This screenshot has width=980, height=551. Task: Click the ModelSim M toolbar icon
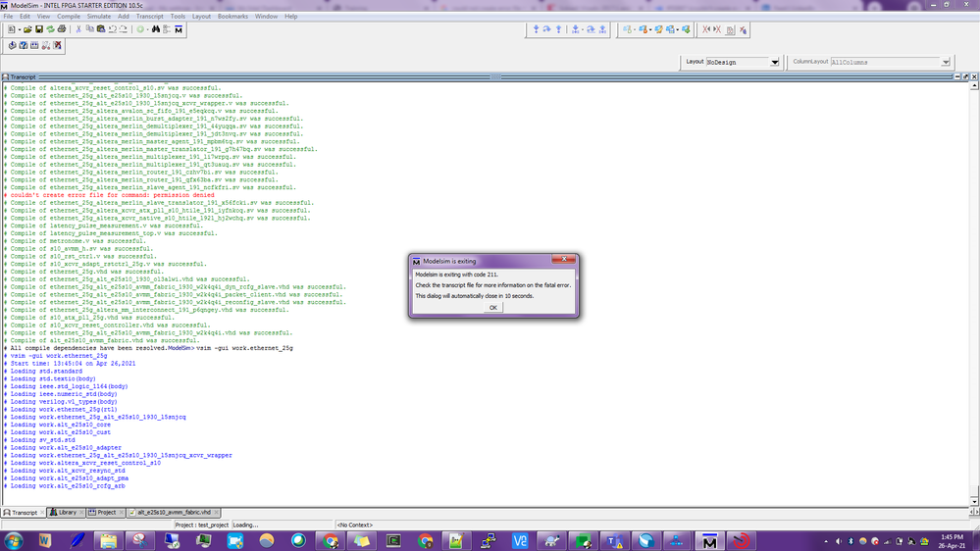click(179, 29)
